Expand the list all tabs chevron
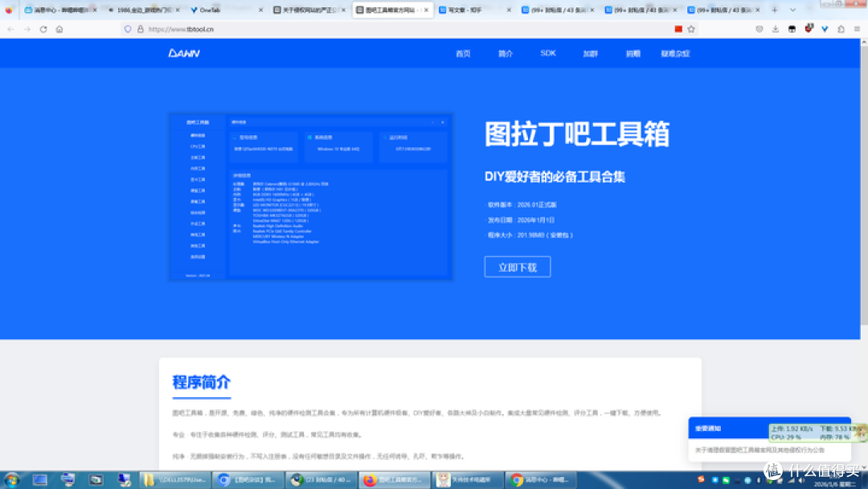The height and width of the screenshot is (489, 868). [792, 10]
